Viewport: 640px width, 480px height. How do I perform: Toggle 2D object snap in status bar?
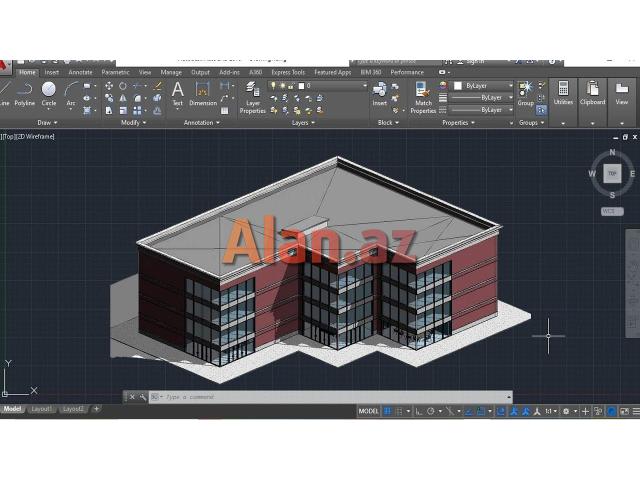[481, 411]
